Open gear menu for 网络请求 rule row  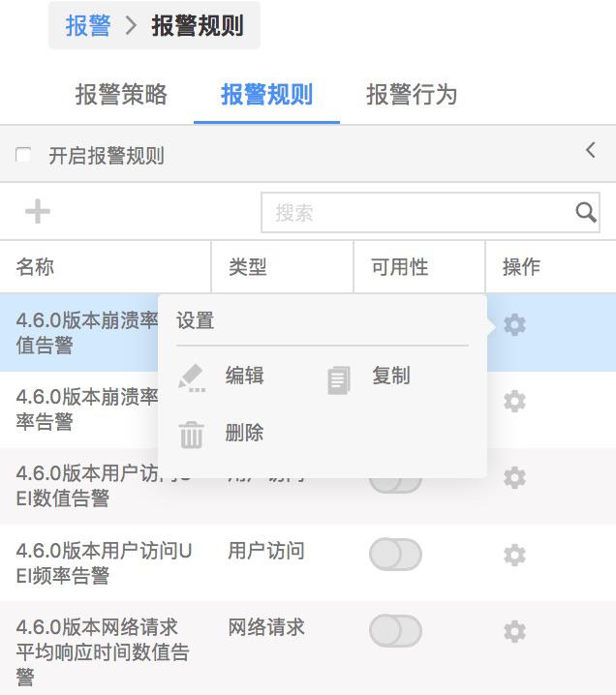(514, 631)
